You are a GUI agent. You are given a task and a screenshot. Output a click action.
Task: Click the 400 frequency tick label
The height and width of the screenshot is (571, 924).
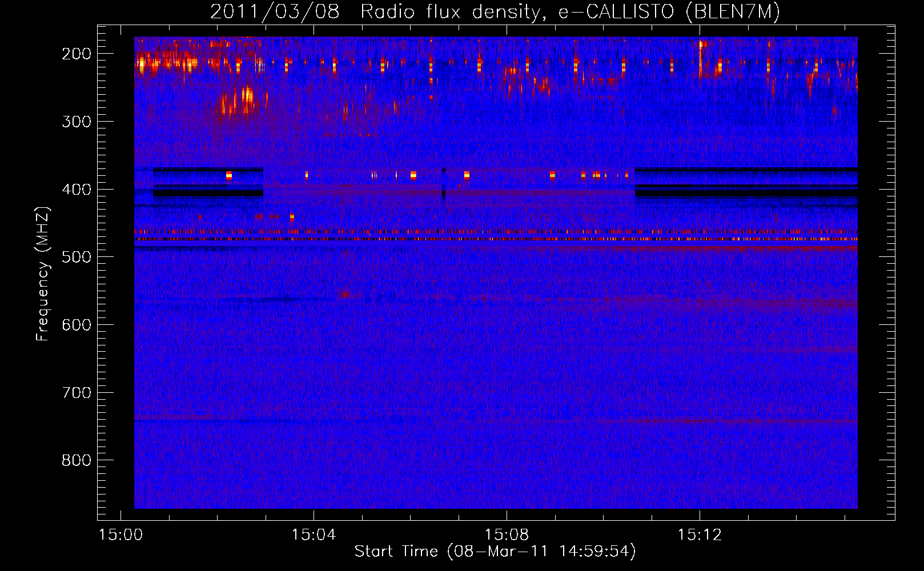77,190
